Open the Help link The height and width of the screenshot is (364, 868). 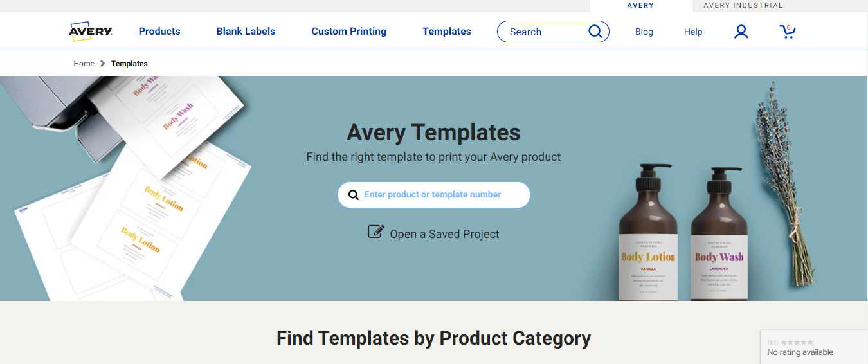pyautogui.click(x=693, y=32)
